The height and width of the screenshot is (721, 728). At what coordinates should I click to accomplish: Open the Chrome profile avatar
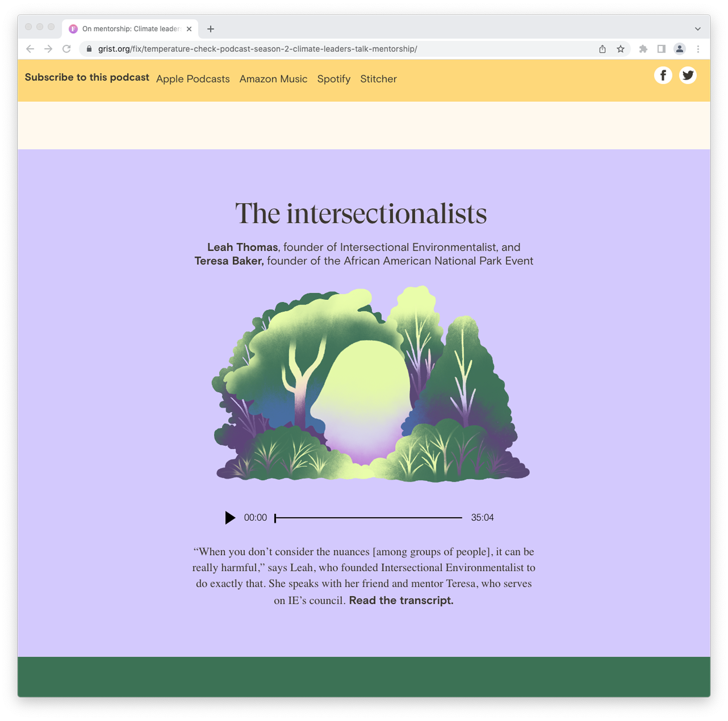[679, 49]
